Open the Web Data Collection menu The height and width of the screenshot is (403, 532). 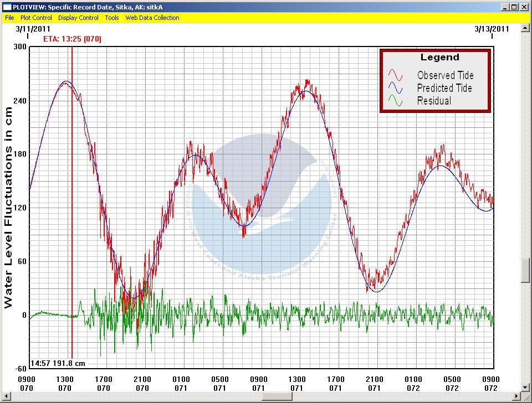(152, 18)
